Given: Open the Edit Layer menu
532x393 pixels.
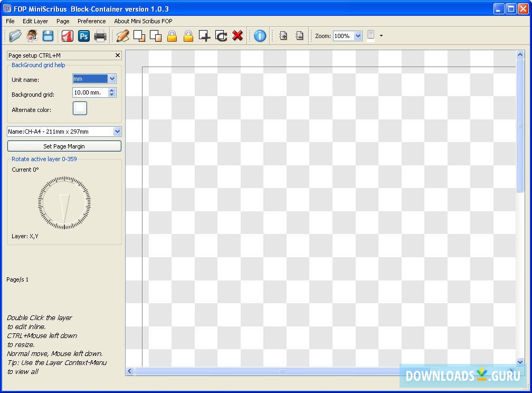Looking at the screenshot, I should coord(35,21).
